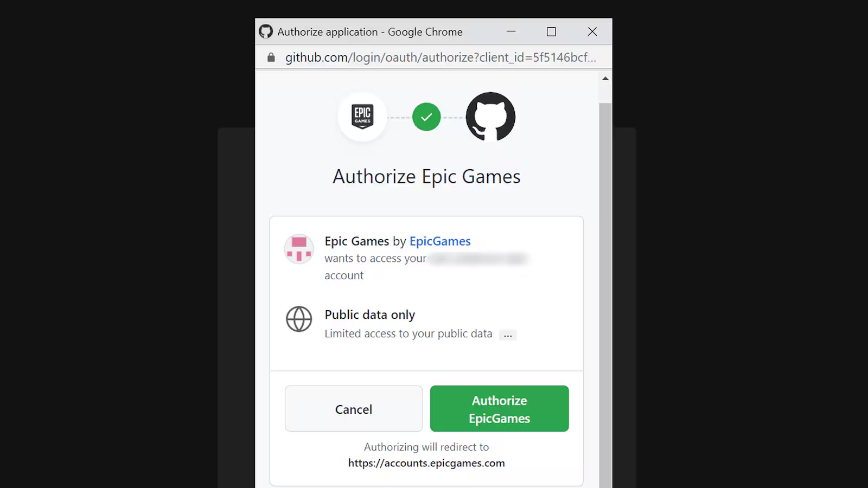The image size is (868, 488).
Task: Click the Public data only label
Action: pos(370,315)
